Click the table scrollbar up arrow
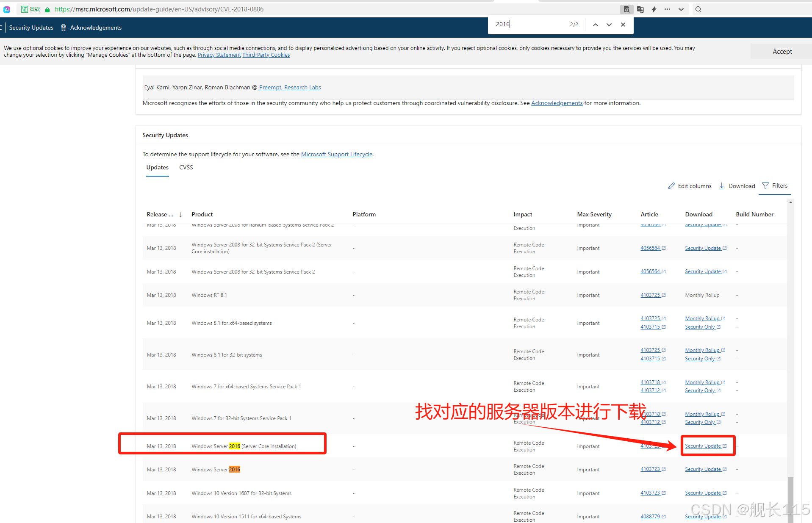 [790, 203]
